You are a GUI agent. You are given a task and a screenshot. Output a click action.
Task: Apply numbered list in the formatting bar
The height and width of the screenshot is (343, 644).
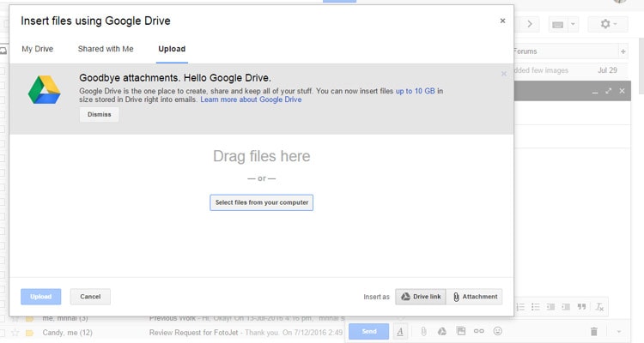520,307
